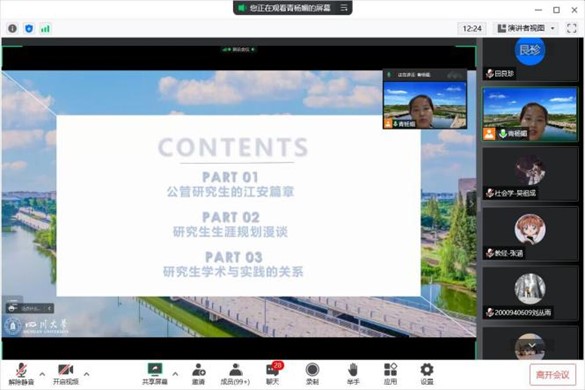Open 设置 settings gear

point(427,374)
